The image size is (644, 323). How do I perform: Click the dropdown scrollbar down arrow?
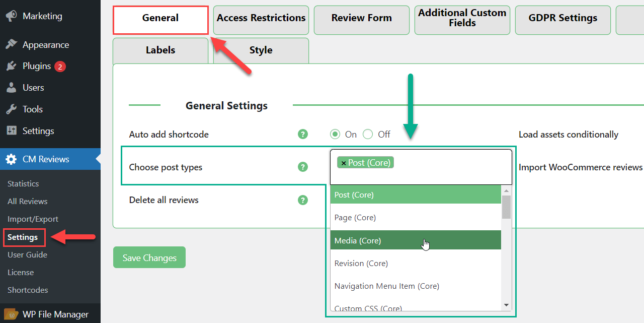(506, 305)
